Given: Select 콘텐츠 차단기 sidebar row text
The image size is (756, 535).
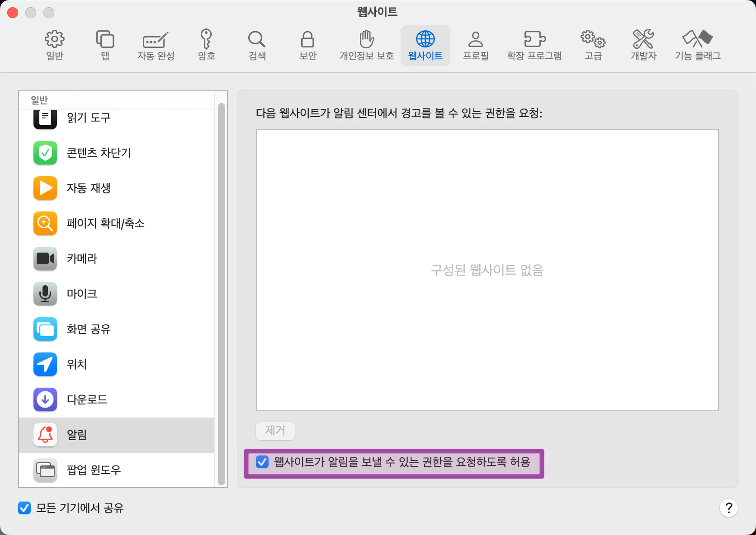Looking at the screenshot, I should [99, 153].
